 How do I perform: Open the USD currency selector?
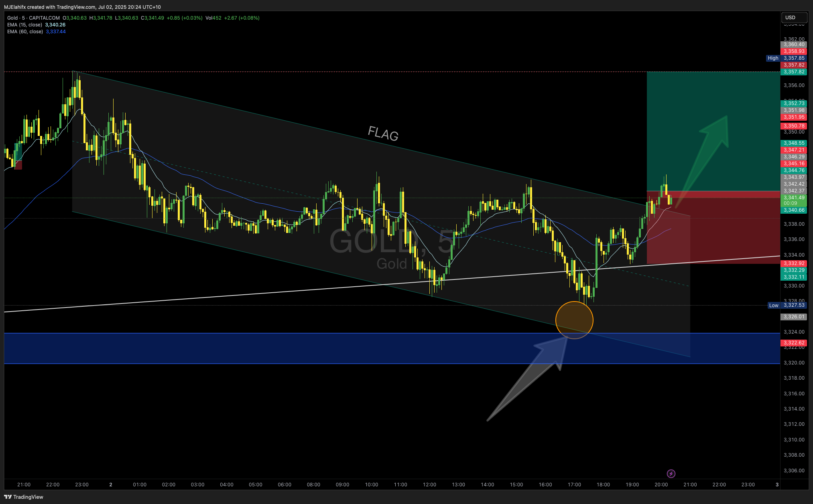pyautogui.click(x=794, y=18)
